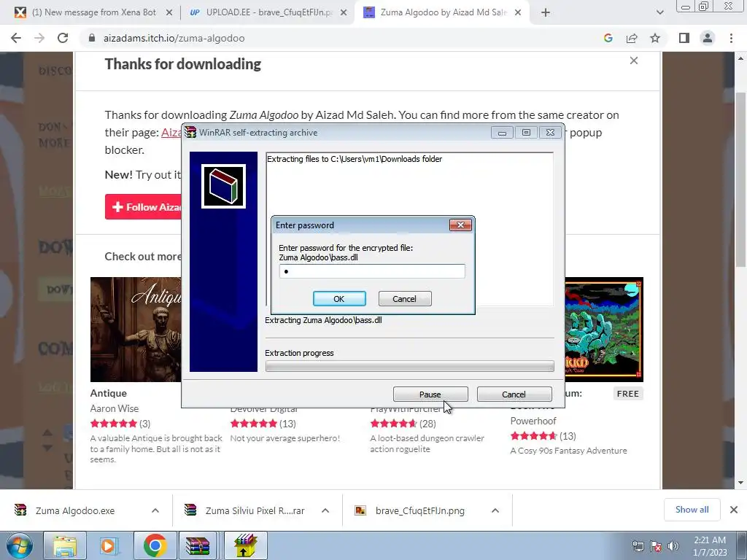Viewport: 747px width, 560px height.
Task: Cancel the WinRAR self-extracting archive
Action: pyautogui.click(x=514, y=394)
